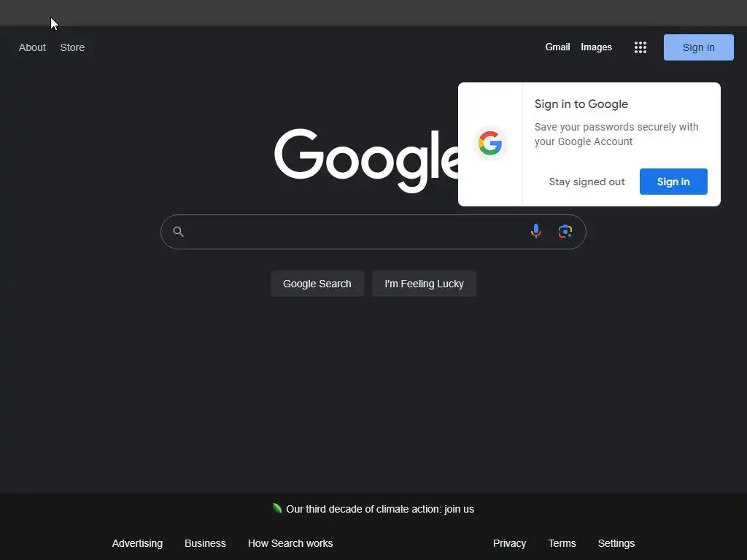
Task: Start a voice search with the microphone
Action: (536, 231)
